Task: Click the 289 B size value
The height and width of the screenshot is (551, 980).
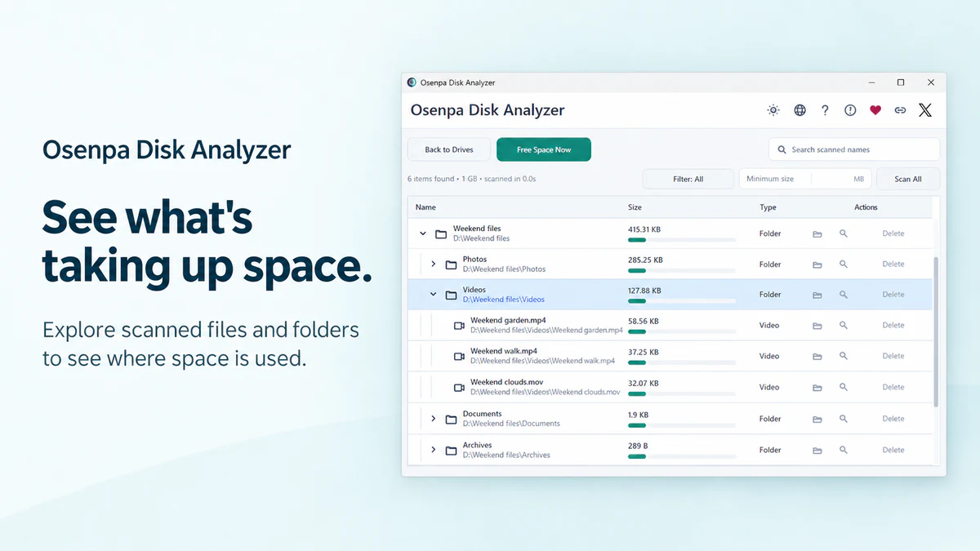Action: [638, 445]
